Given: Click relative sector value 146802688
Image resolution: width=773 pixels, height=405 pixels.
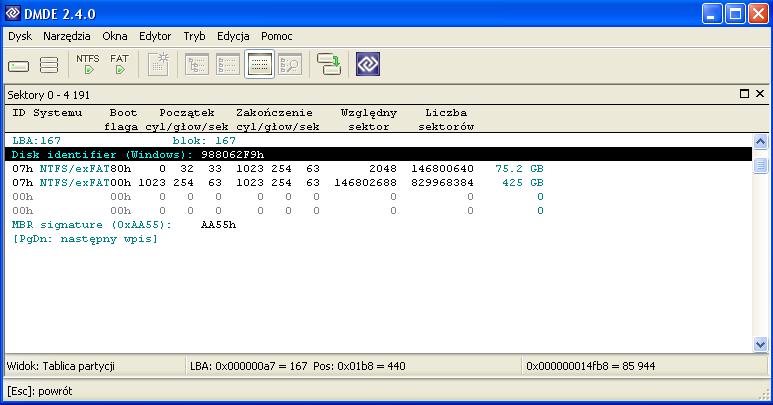Looking at the screenshot, I should click(x=365, y=182).
